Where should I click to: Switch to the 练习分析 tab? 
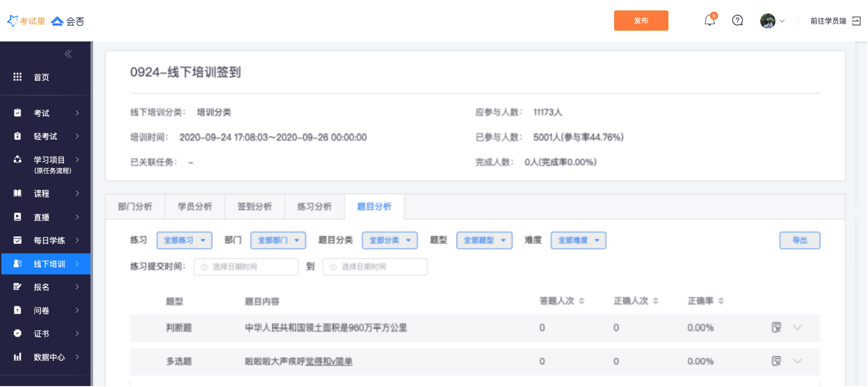(315, 206)
